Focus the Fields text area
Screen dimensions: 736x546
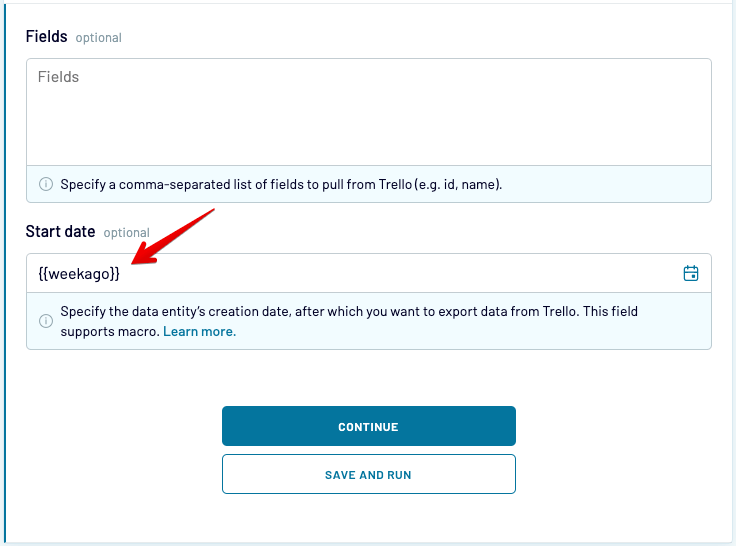tap(369, 112)
